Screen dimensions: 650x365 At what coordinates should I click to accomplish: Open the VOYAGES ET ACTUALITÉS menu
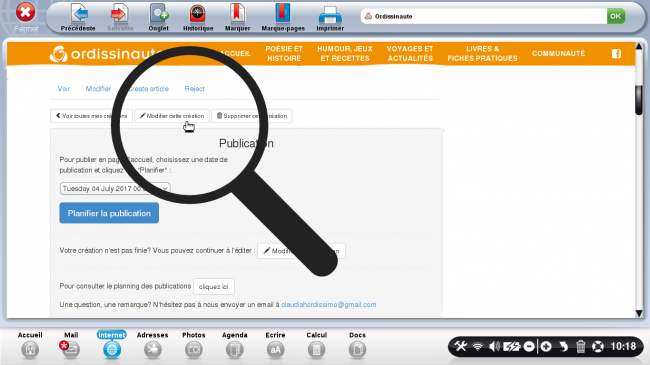pyautogui.click(x=410, y=54)
